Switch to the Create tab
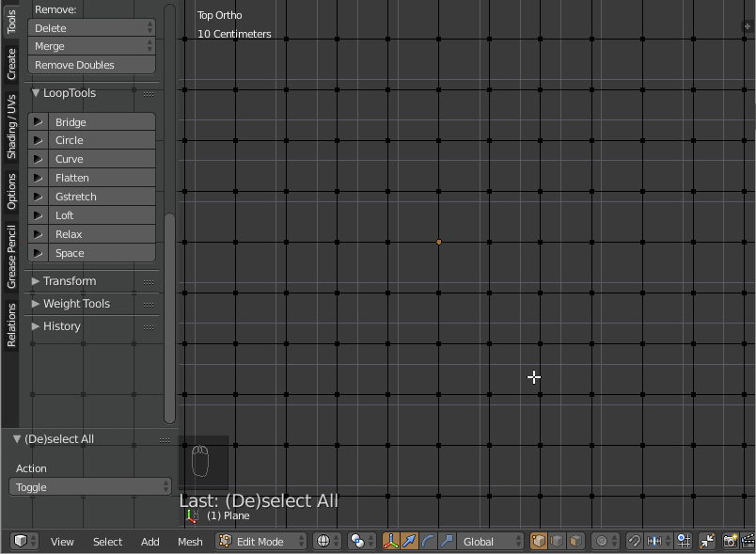The width and height of the screenshot is (756, 554). point(10,64)
